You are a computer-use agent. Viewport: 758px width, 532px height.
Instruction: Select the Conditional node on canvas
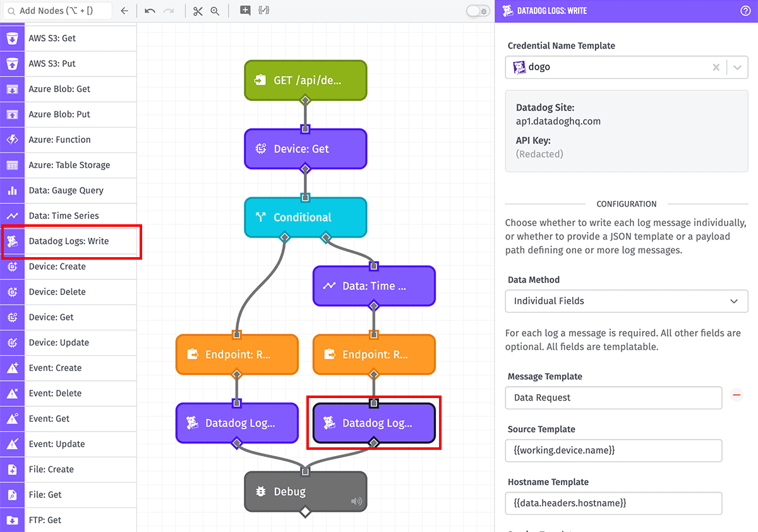coord(305,217)
